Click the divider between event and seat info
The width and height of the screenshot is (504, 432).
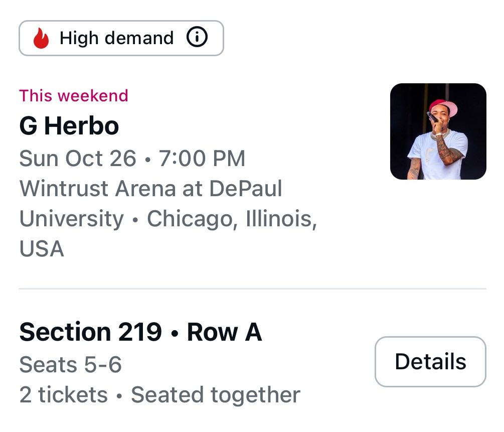pos(252,289)
